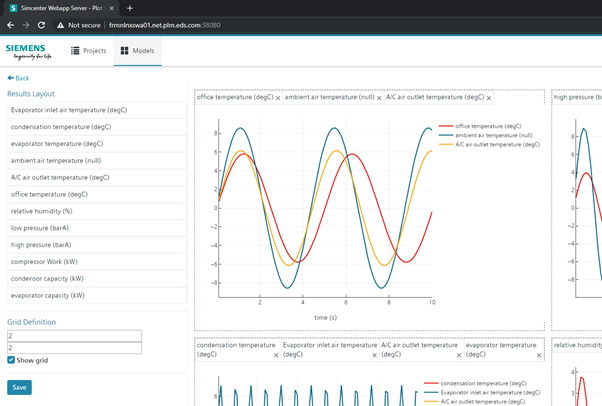
Task: Remove ambient air temperature tag from top plot
Action: [x=379, y=98]
